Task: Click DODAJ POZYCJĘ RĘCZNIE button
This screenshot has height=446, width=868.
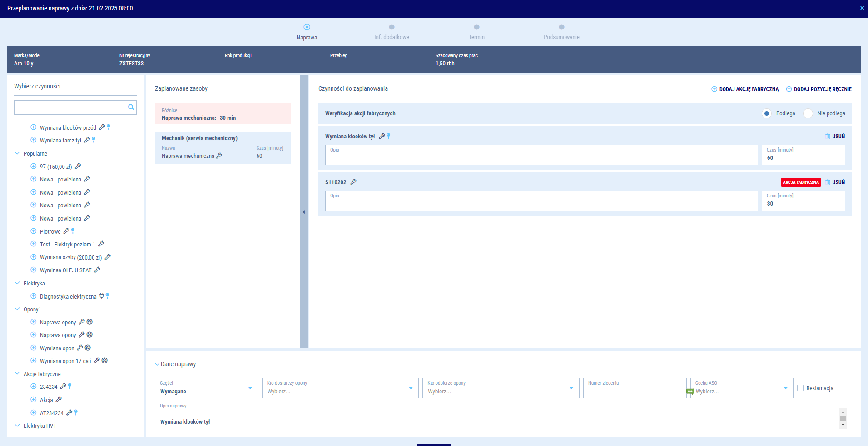Action: point(819,89)
